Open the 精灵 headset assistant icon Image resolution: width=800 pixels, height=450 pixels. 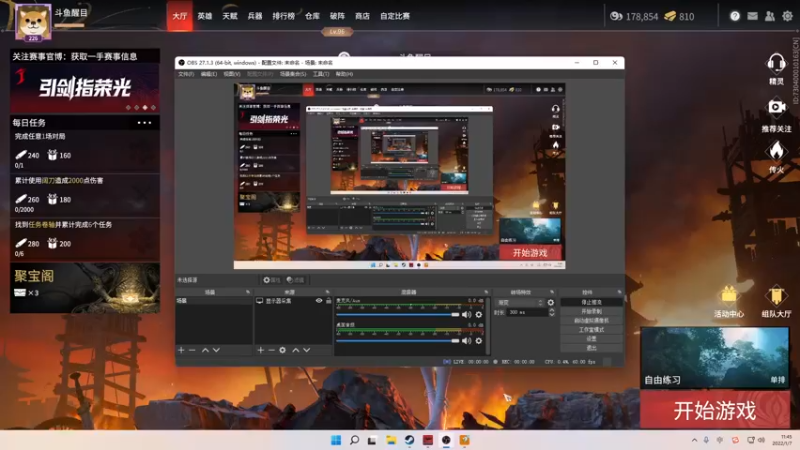point(776,64)
